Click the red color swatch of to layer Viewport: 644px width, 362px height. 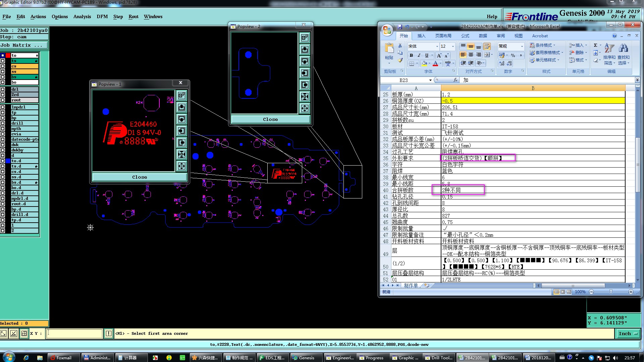pyautogui.click(x=8, y=55)
